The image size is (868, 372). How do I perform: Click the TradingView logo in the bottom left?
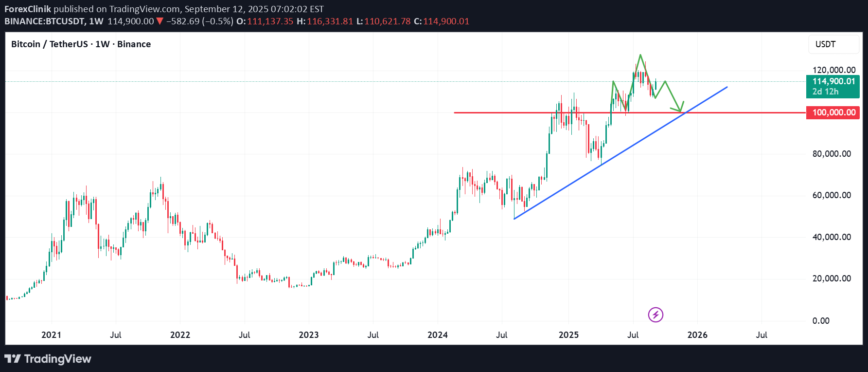[48, 359]
